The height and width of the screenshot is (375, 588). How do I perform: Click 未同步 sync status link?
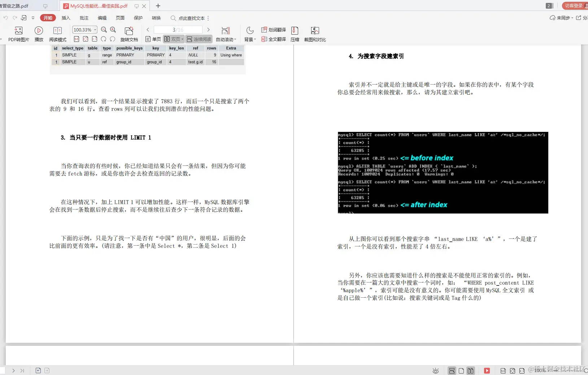pyautogui.click(x=563, y=18)
